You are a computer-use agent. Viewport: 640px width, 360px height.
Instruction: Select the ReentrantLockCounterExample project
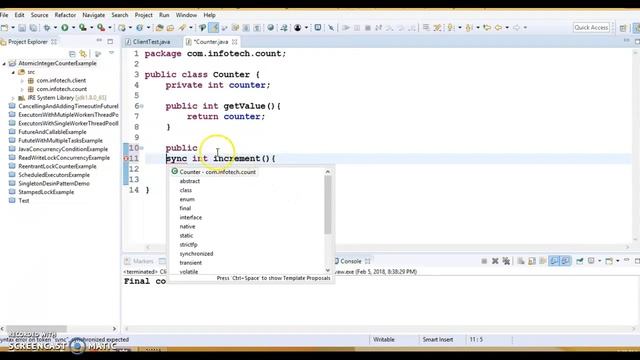pos(57,167)
